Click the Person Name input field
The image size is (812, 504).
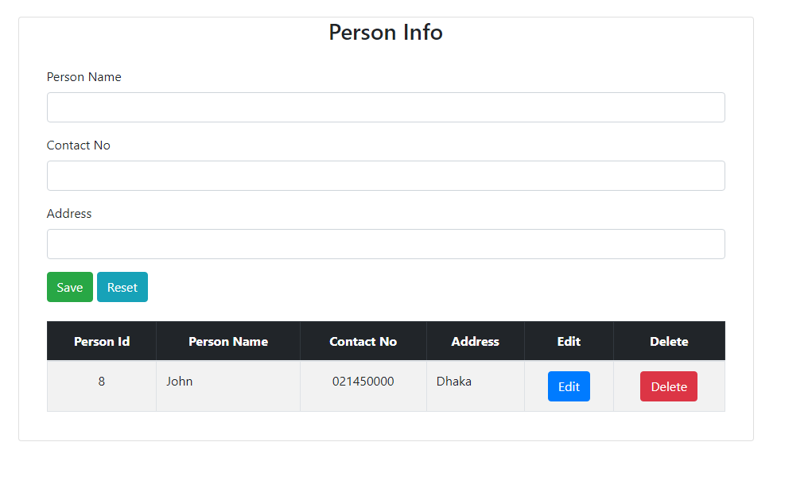click(x=386, y=107)
